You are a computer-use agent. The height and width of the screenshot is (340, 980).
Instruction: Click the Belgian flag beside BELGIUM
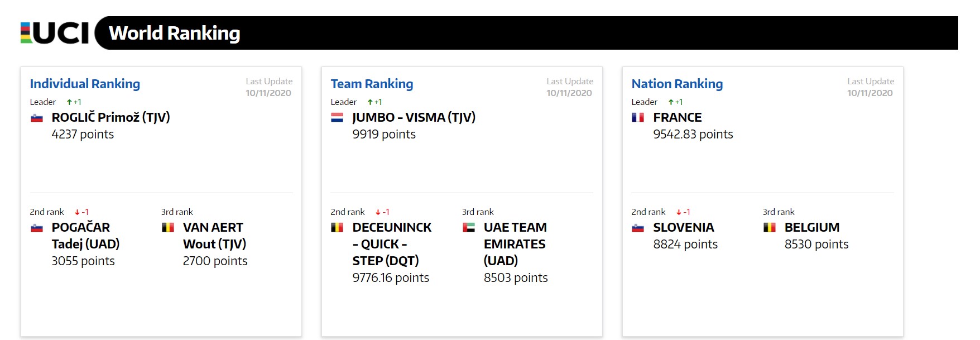pos(770,227)
